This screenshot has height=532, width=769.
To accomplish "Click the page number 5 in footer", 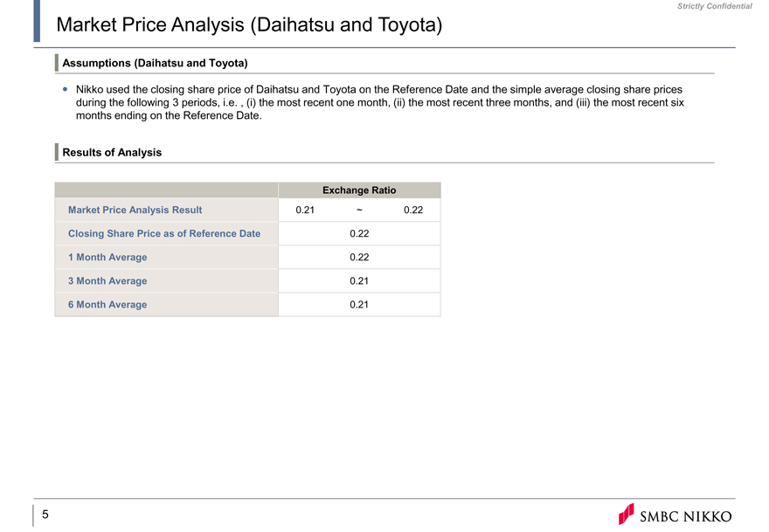I will (45, 515).
